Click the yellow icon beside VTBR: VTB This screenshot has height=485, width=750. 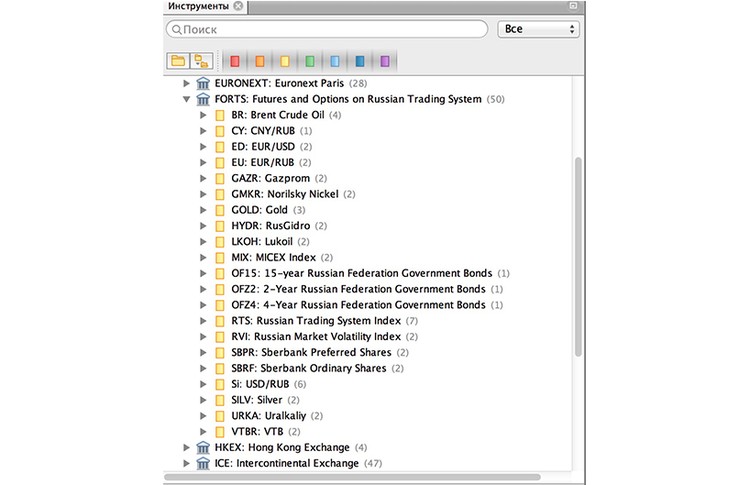click(220, 431)
